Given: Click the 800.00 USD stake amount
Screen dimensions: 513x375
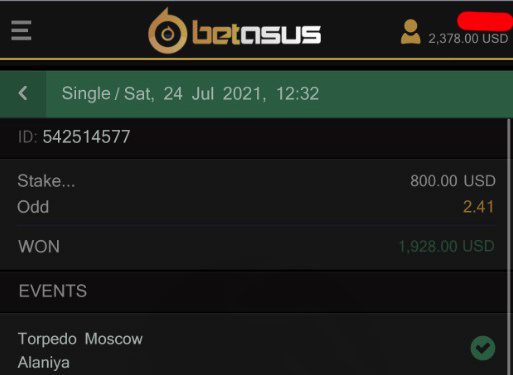Looking at the screenshot, I should coord(453,181).
